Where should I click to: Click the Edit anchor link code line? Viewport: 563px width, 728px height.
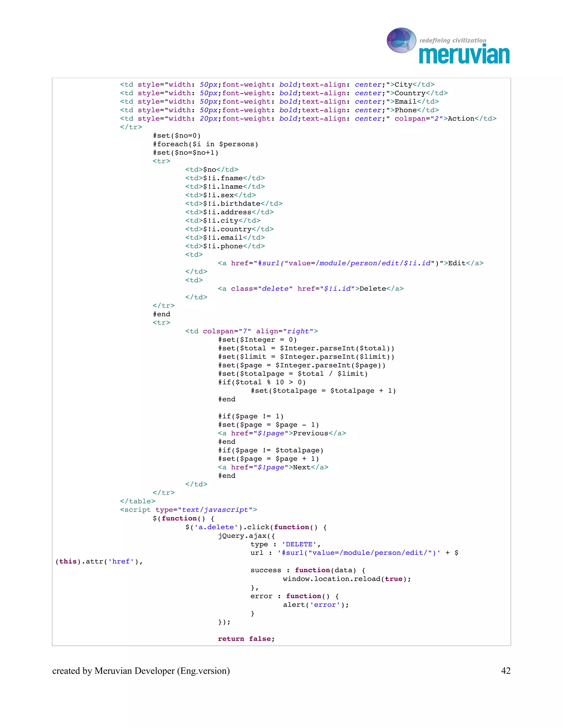point(350,263)
